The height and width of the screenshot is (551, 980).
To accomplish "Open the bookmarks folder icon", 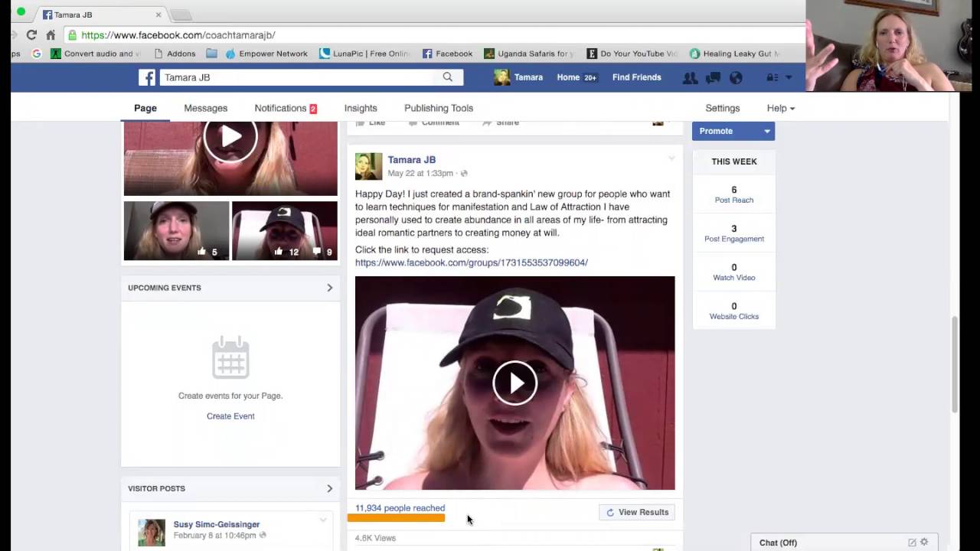I will (x=211, y=54).
